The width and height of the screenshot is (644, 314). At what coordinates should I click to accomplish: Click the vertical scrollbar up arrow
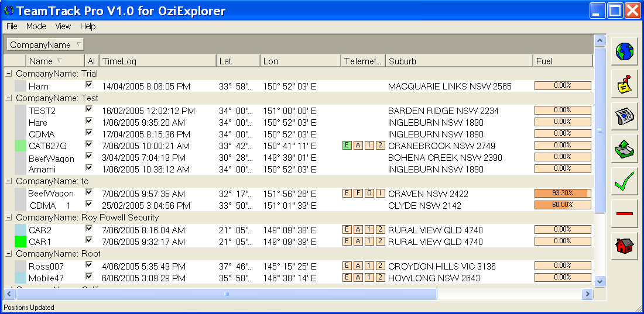click(x=600, y=40)
